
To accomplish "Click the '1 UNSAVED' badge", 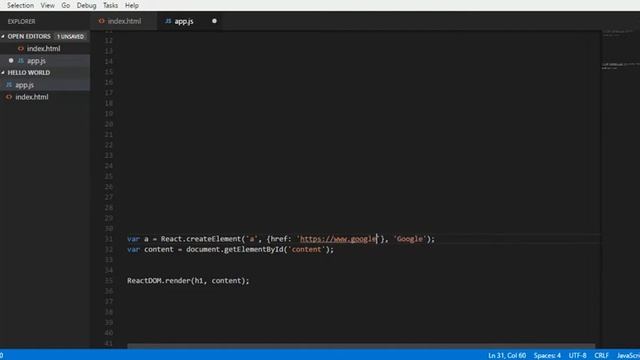I will [70, 36].
